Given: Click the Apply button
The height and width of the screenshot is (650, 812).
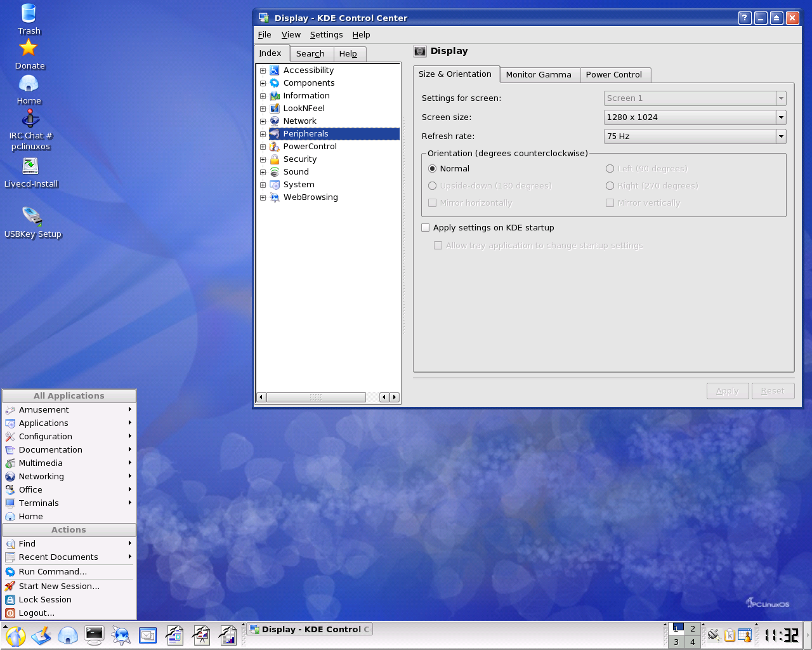Looking at the screenshot, I should coord(728,391).
